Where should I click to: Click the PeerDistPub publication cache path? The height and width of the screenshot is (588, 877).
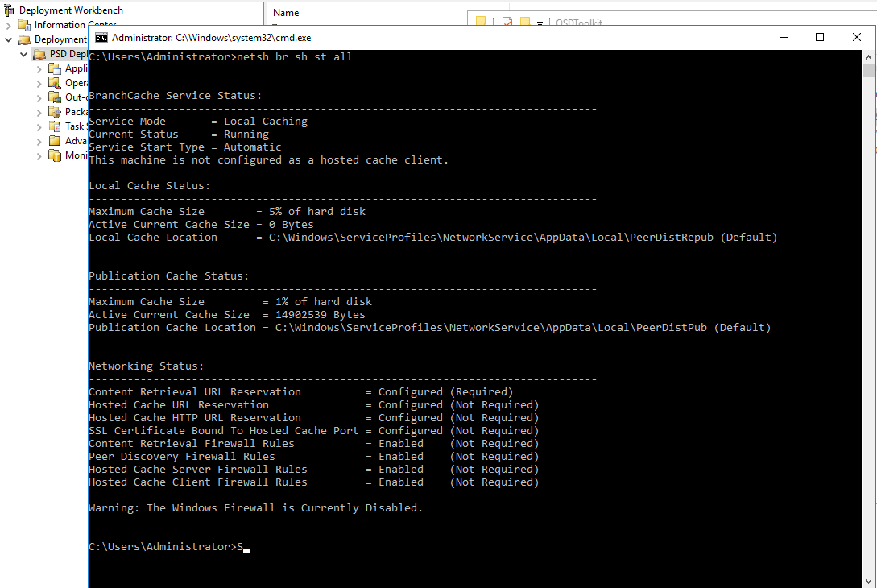[491, 327]
